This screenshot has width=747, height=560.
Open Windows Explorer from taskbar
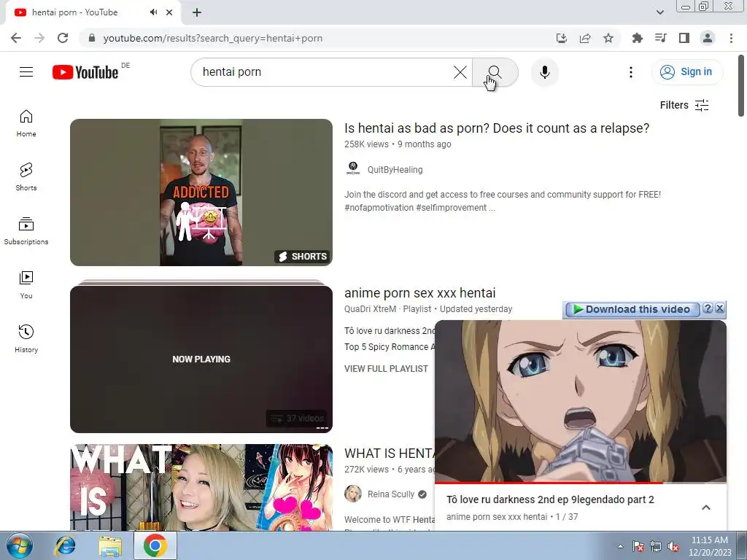[111, 546]
